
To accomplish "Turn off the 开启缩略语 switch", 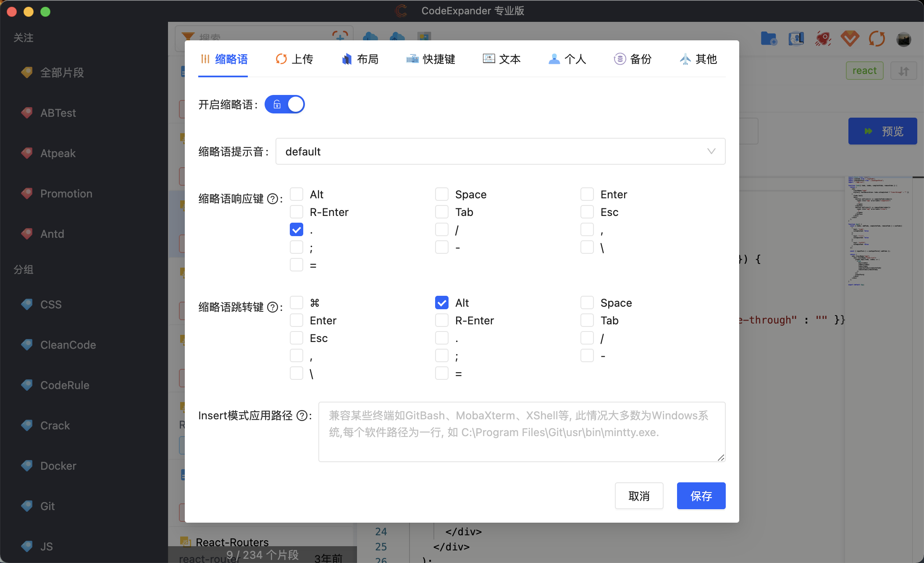I will pos(285,104).
